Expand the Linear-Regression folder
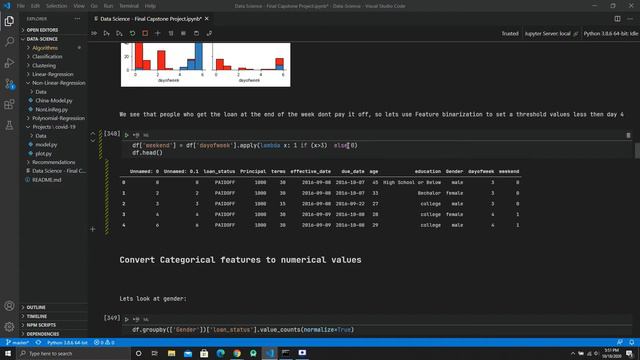Viewport: 640px width, 360px height. [53, 74]
